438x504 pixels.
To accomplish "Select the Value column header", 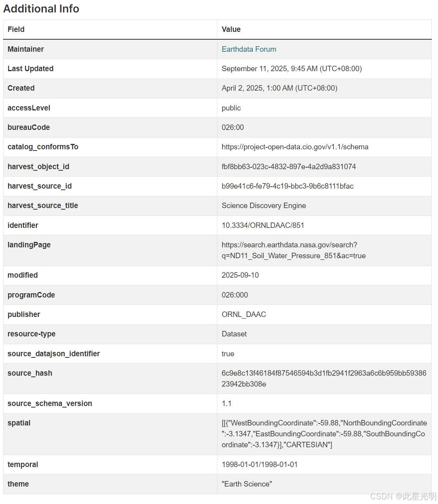I will pos(231,30).
